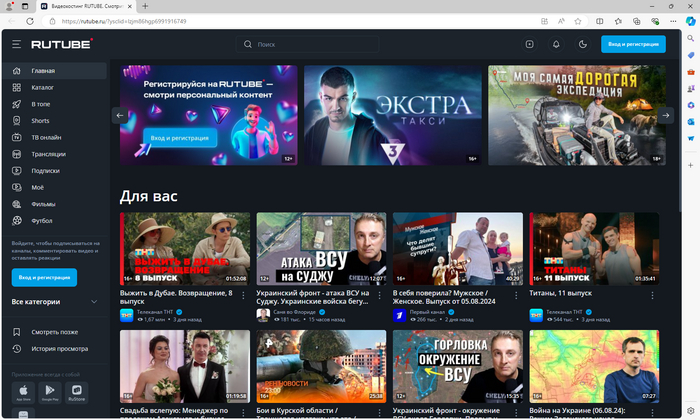Viewport: 700px width, 420px height.
Task: Click the Подписки sidebar icon
Action: (17, 170)
